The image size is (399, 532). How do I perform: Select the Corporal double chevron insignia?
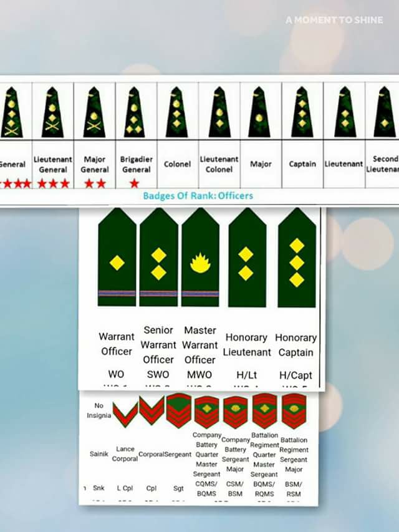tap(151, 410)
